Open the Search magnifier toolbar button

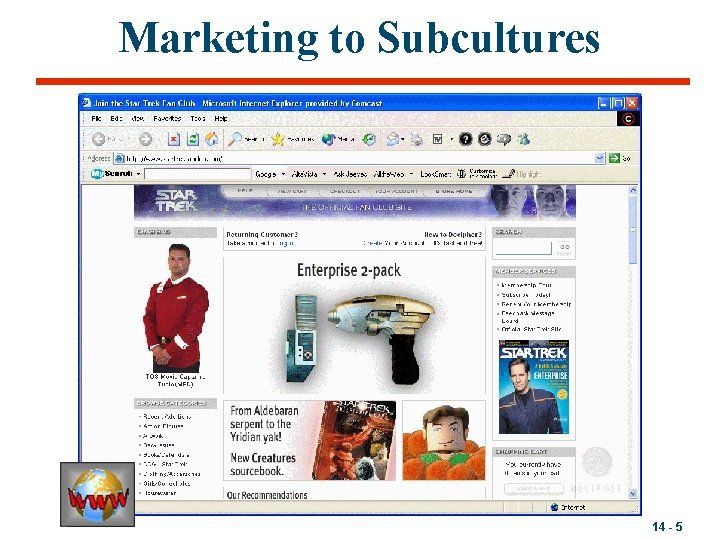click(x=235, y=139)
